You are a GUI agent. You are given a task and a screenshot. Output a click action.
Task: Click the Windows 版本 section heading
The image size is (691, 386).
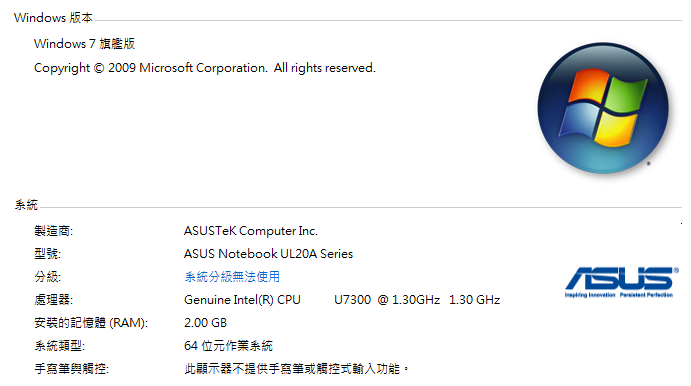pyautogui.click(x=53, y=18)
